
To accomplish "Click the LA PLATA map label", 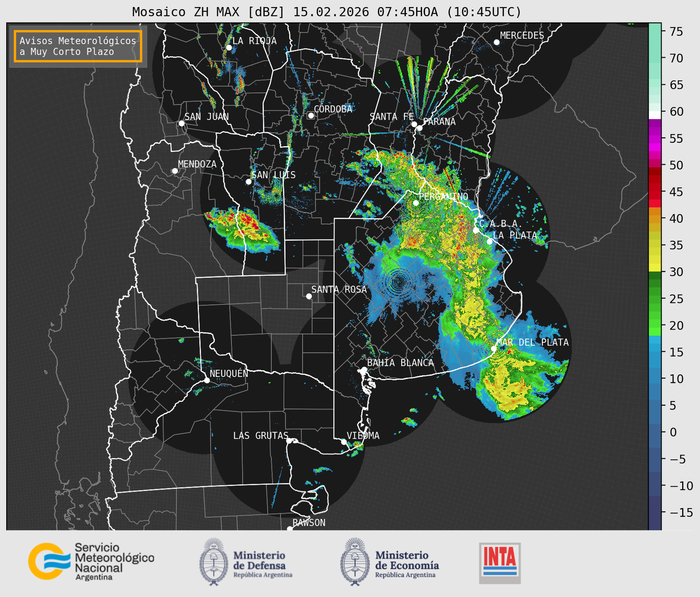I will tap(515, 235).
